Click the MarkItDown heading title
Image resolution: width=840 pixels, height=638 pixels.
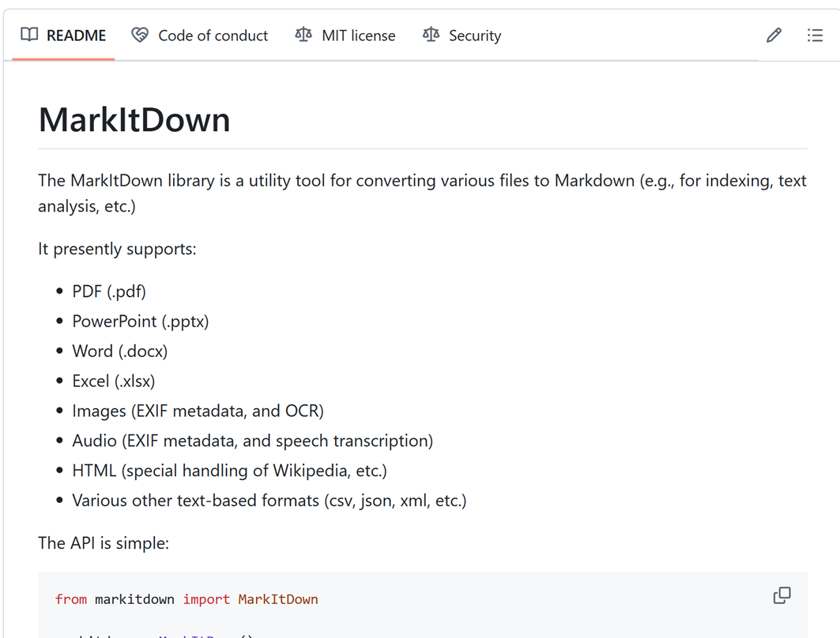pos(134,119)
